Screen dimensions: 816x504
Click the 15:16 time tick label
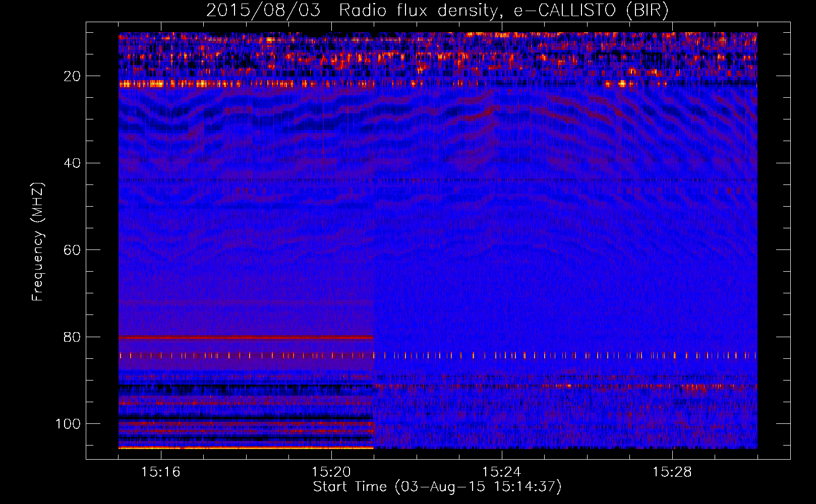pos(161,472)
